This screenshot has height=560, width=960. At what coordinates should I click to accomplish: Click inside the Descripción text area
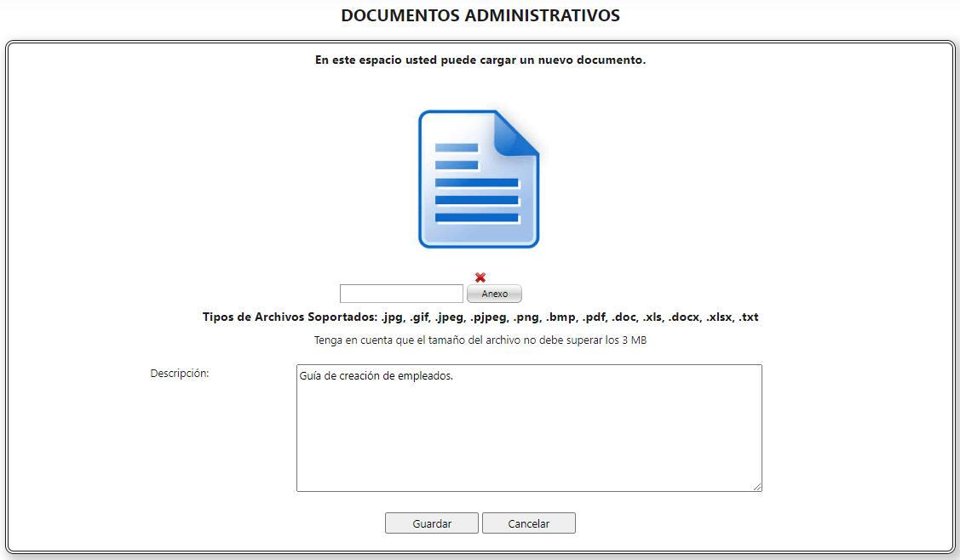tap(529, 428)
